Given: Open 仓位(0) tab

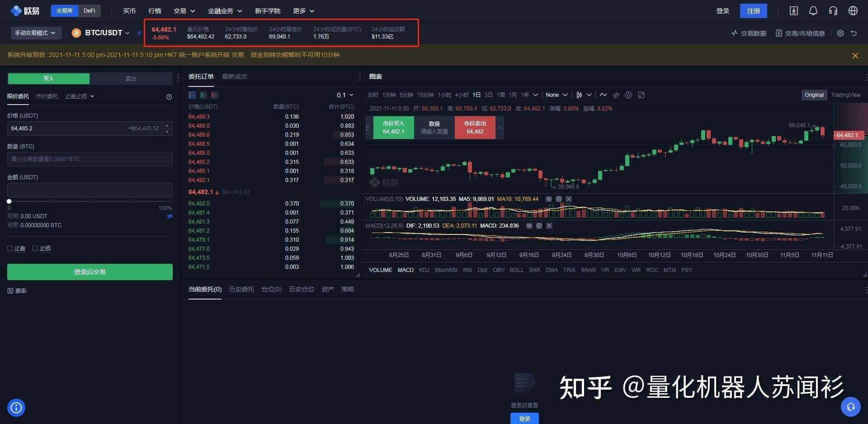Looking at the screenshot, I should [x=272, y=289].
